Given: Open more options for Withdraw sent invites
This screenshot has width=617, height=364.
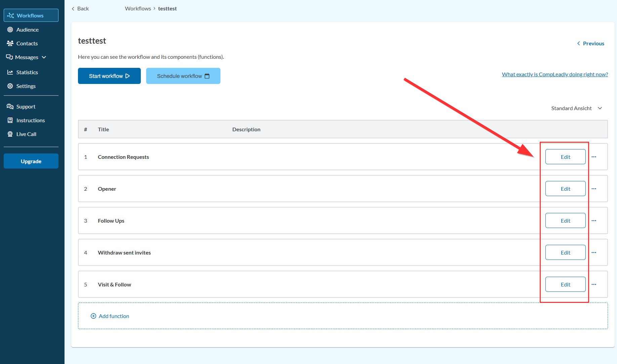Looking at the screenshot, I should 594,253.
